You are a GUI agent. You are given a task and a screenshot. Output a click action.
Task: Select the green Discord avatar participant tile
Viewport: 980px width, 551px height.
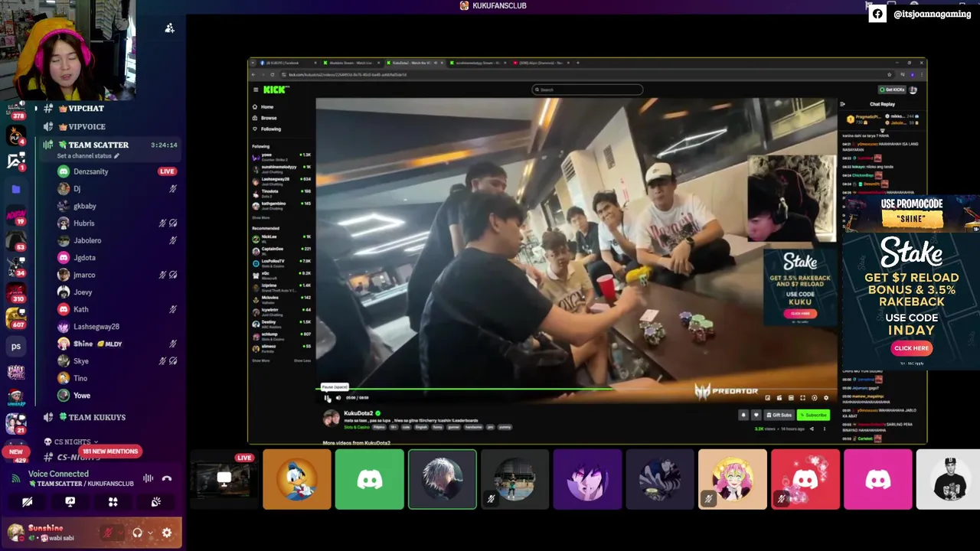pyautogui.click(x=369, y=479)
